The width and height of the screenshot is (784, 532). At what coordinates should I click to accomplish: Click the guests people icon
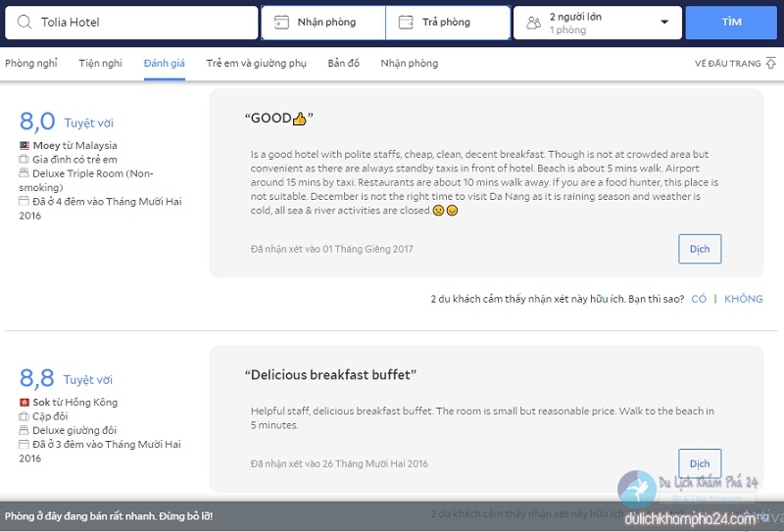532,22
